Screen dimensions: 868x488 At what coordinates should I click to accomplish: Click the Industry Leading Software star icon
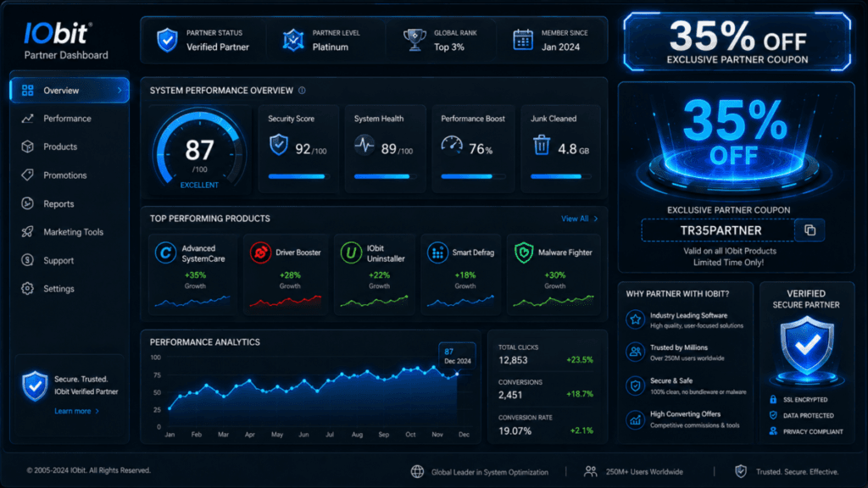pyautogui.click(x=636, y=319)
